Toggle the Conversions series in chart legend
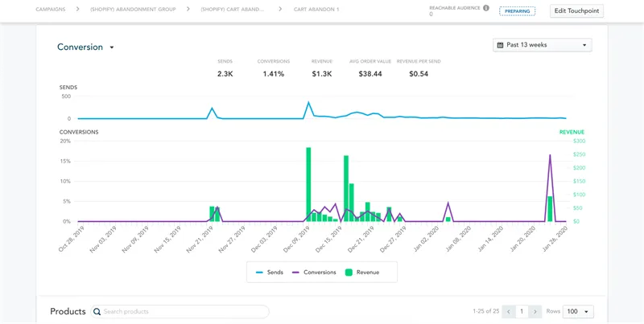This screenshot has height=324, width=644. pyautogui.click(x=314, y=273)
